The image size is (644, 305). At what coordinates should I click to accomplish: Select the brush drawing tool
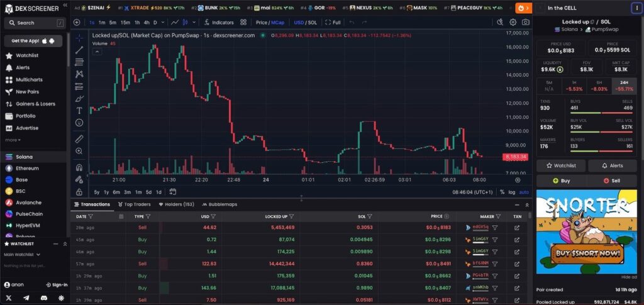coord(79,99)
